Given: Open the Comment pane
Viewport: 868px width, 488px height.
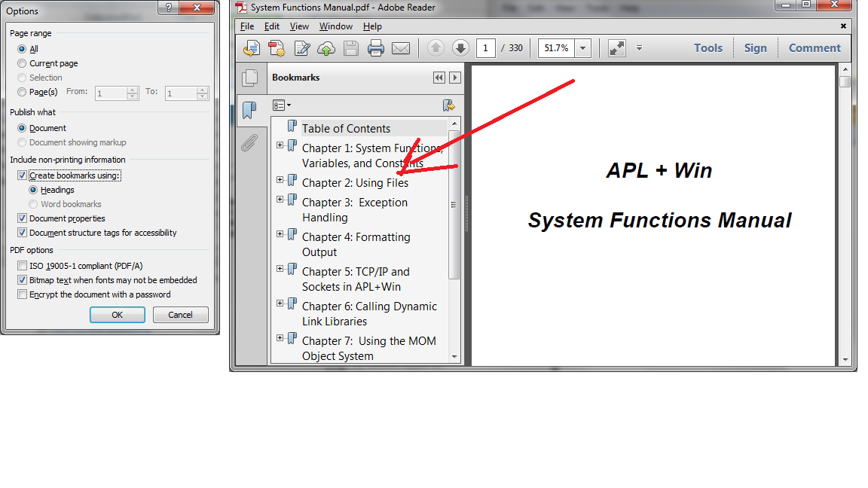Looking at the screenshot, I should click(x=815, y=48).
